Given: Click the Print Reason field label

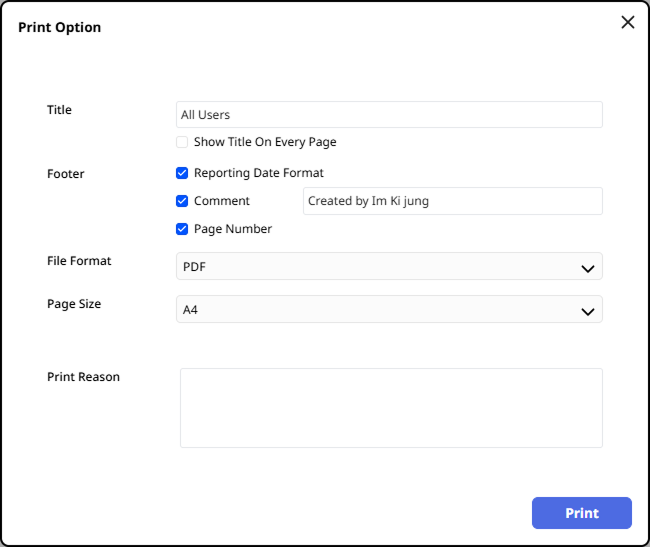Looking at the screenshot, I should [x=83, y=377].
